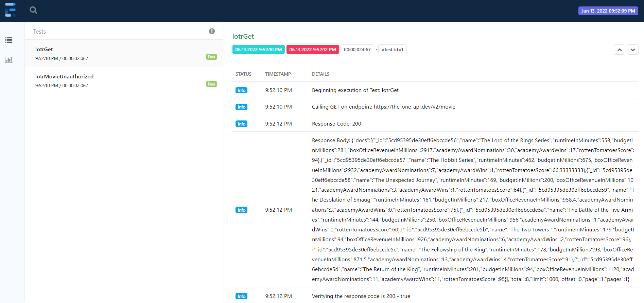Click the end time badge 9:52:12 PM
This screenshot has width=644, height=303.
pos(313,50)
